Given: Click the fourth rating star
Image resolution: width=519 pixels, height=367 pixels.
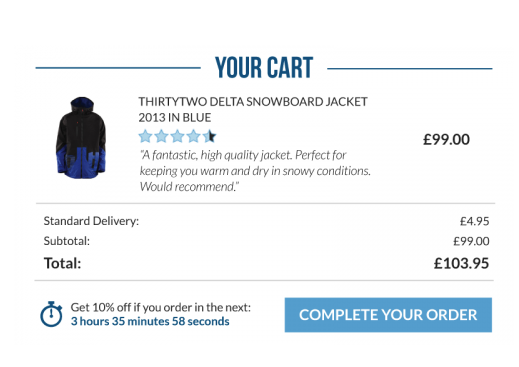Looking at the screenshot, I should [193, 136].
